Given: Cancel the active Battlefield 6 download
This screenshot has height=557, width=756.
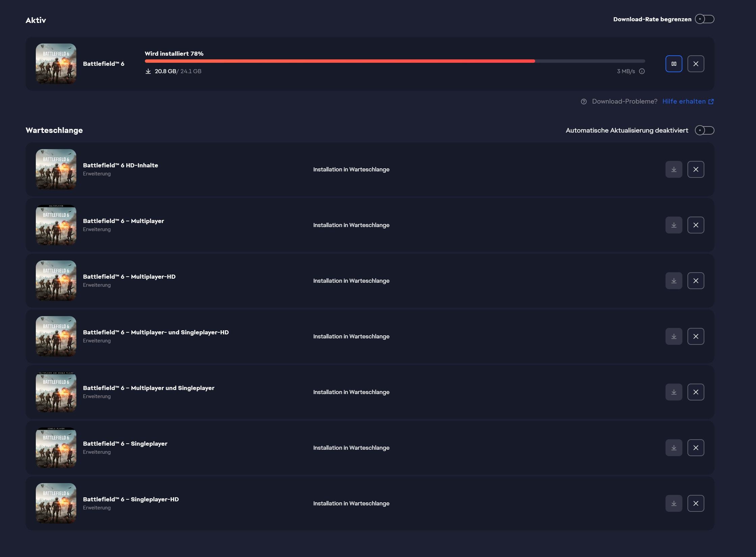Looking at the screenshot, I should coord(696,64).
